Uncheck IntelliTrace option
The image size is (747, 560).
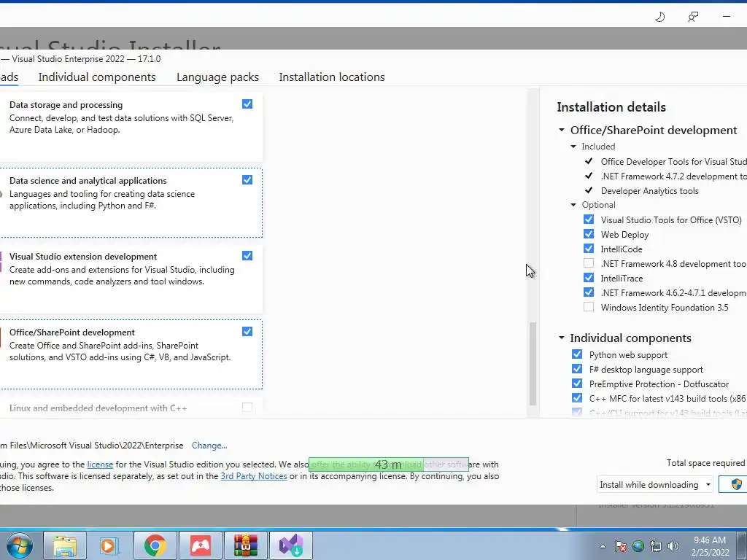pos(589,278)
